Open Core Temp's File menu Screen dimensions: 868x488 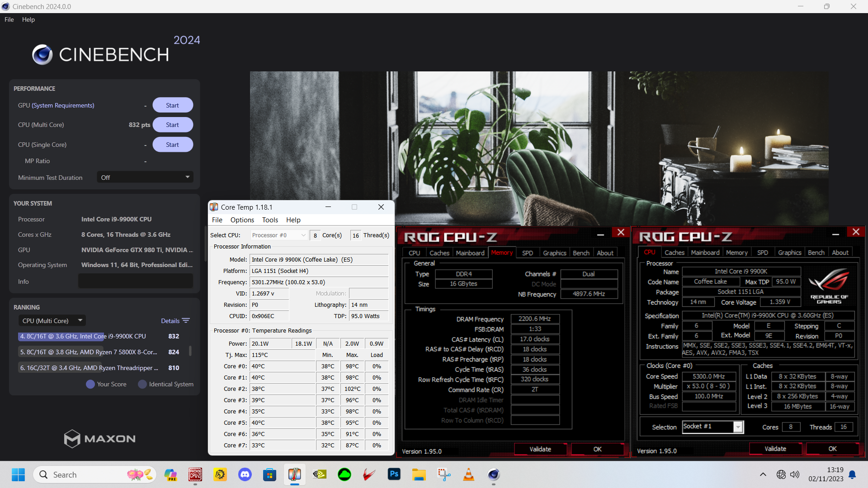(217, 220)
